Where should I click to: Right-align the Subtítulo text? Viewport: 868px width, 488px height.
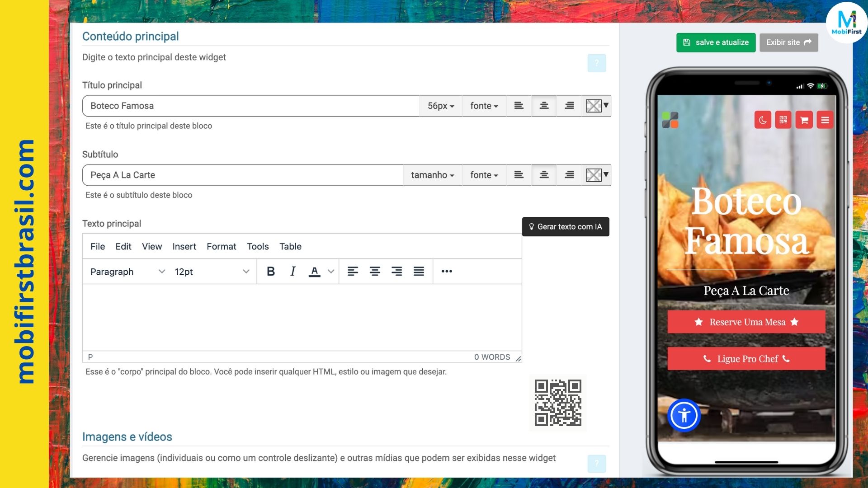[x=569, y=175]
